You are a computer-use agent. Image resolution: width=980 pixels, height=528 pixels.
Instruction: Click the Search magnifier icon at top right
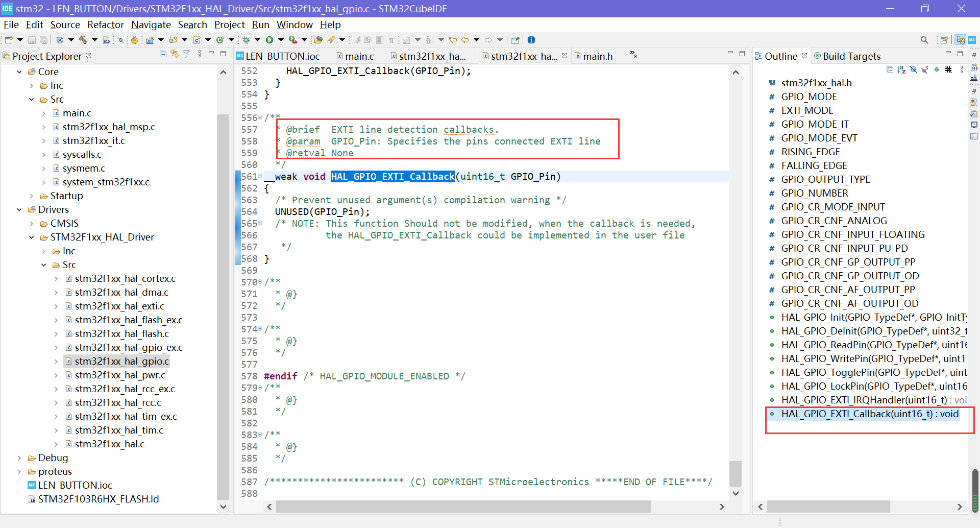pyautogui.click(x=924, y=40)
